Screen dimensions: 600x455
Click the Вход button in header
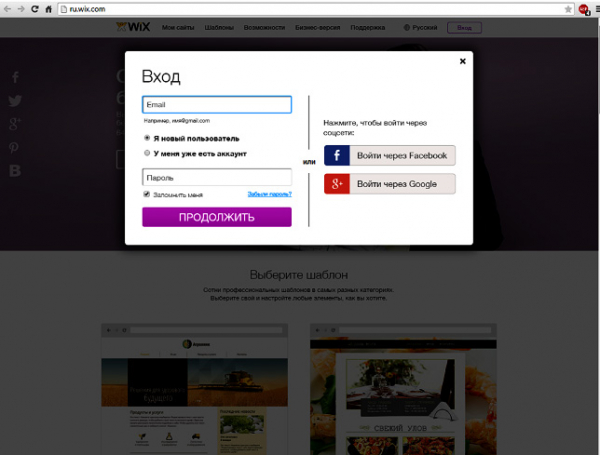(464, 28)
